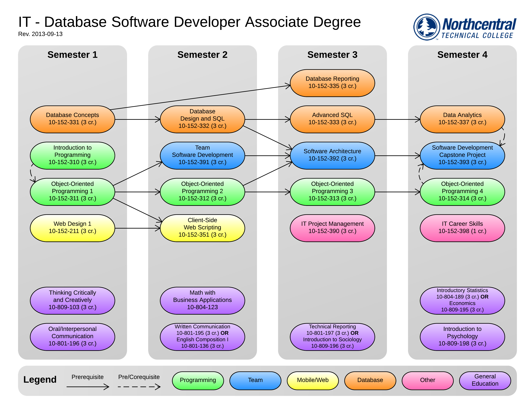Image resolution: width=532 pixels, height=411 pixels.
Task: Click the Database Reporting 10-152-335 box
Action: (332, 83)
